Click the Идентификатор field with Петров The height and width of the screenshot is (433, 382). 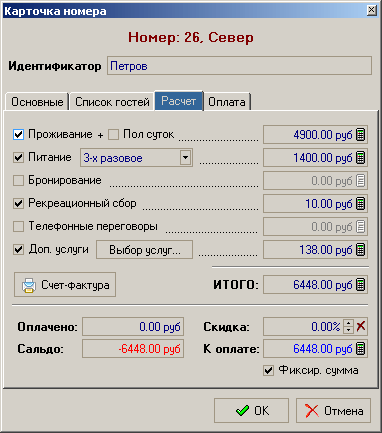(239, 66)
